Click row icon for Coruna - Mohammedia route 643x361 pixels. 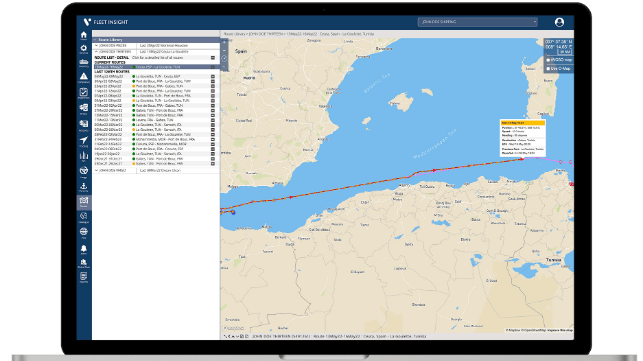click(213, 144)
